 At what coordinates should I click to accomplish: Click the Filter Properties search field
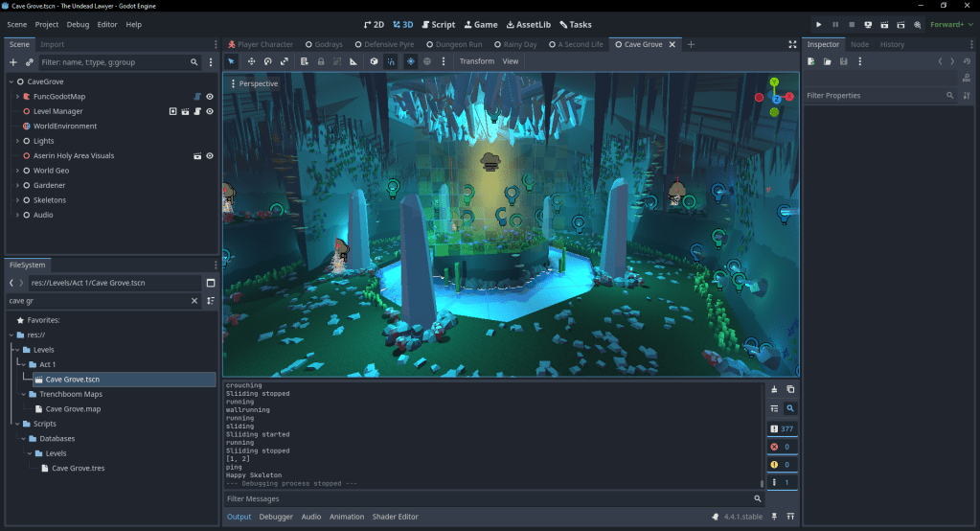[x=872, y=96]
